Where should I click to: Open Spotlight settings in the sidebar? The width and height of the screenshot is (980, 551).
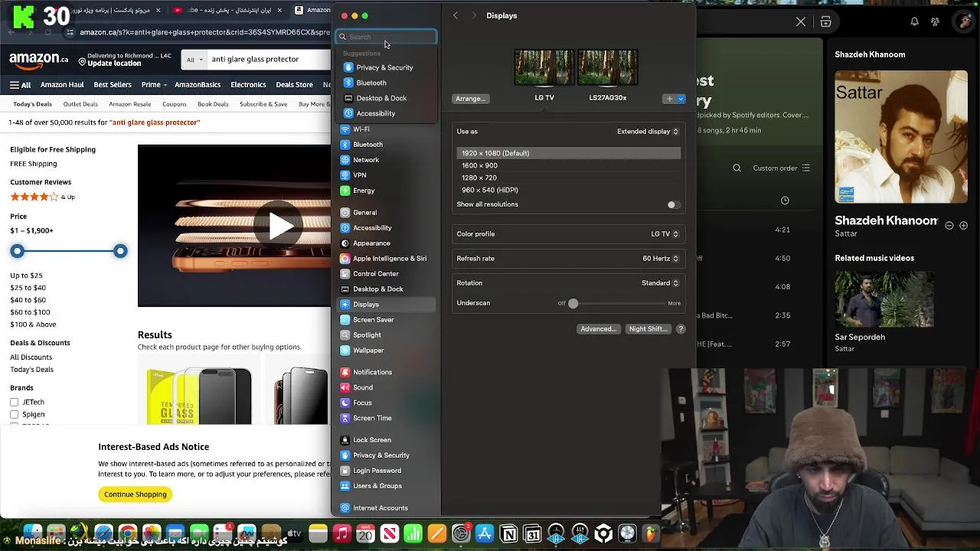click(387, 334)
